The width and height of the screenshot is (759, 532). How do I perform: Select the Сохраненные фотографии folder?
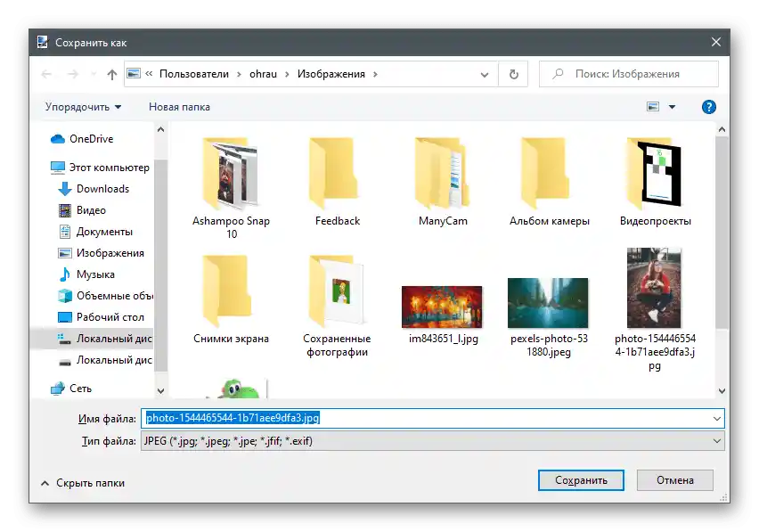337,307
